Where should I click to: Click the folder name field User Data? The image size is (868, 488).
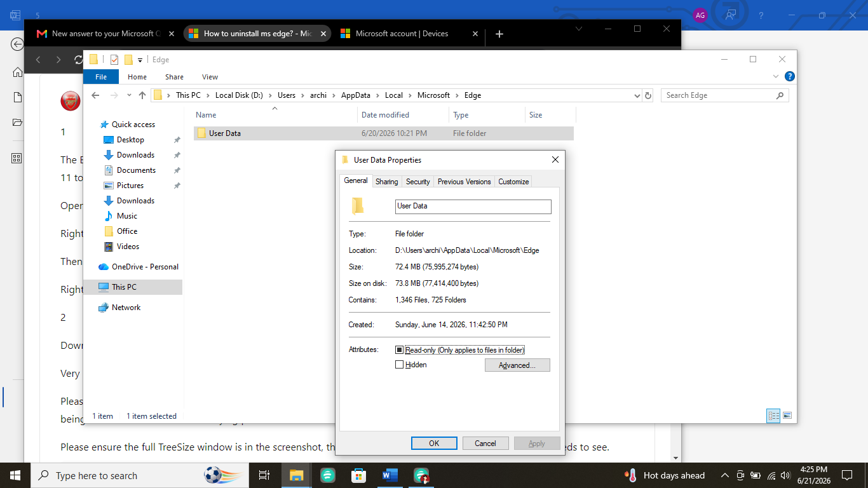473,207
